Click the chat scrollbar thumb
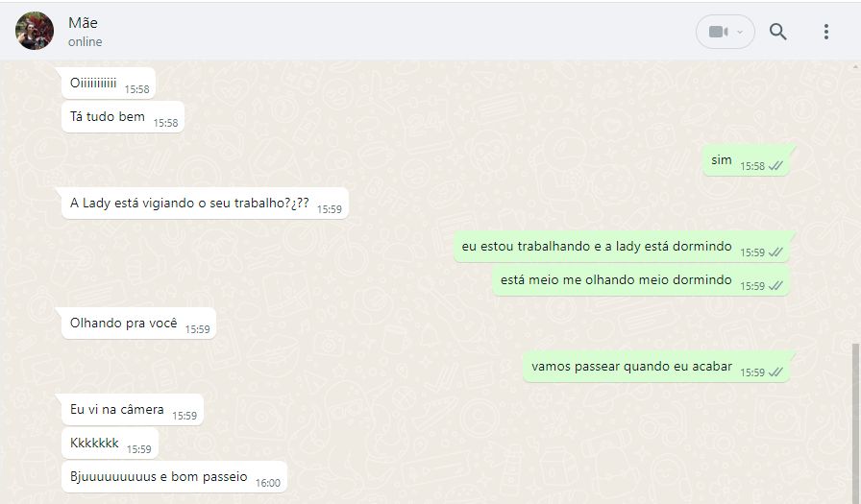Image resolution: width=861 pixels, height=504 pixels. 855,423
